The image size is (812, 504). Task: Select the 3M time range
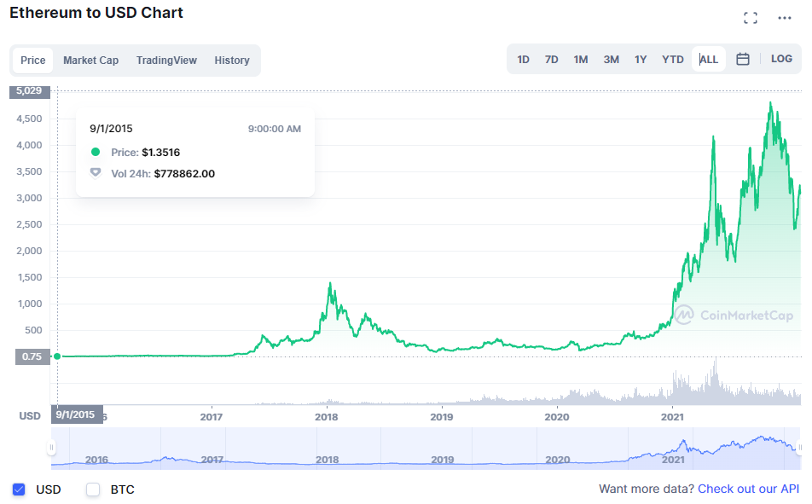tap(611, 60)
